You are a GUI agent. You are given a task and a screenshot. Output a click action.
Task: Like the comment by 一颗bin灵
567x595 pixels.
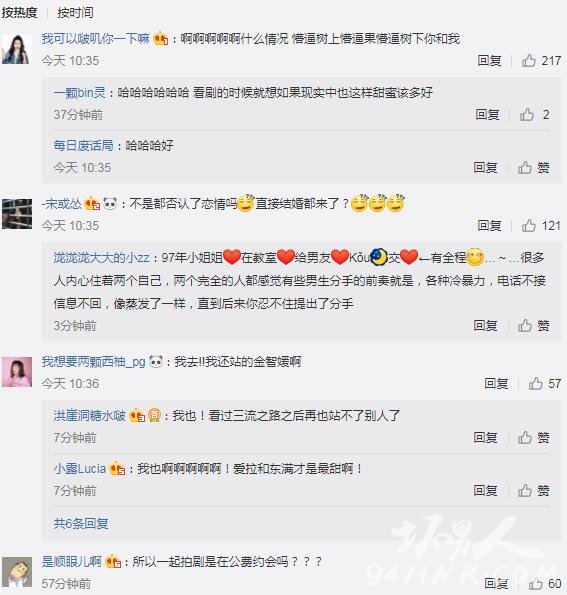tap(534, 115)
